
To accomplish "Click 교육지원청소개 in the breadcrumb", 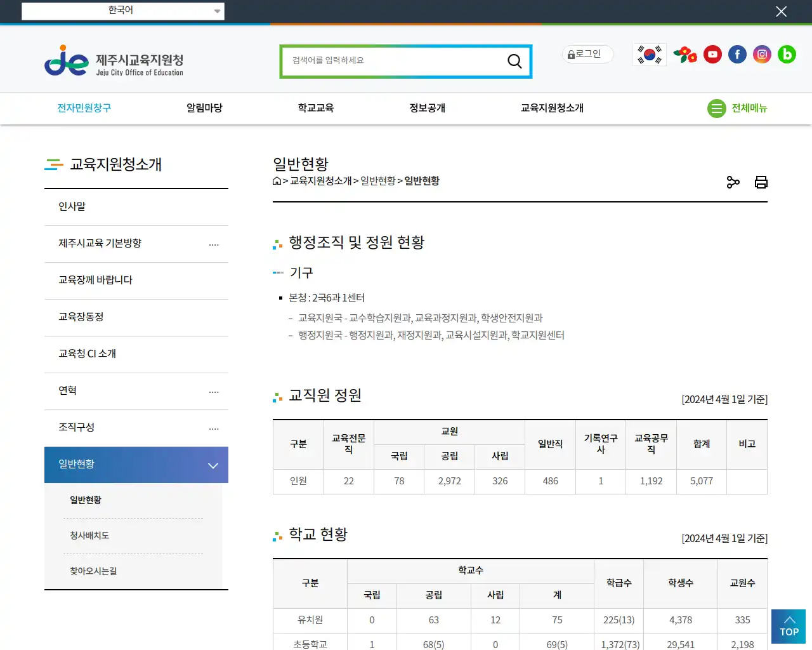I will (321, 181).
